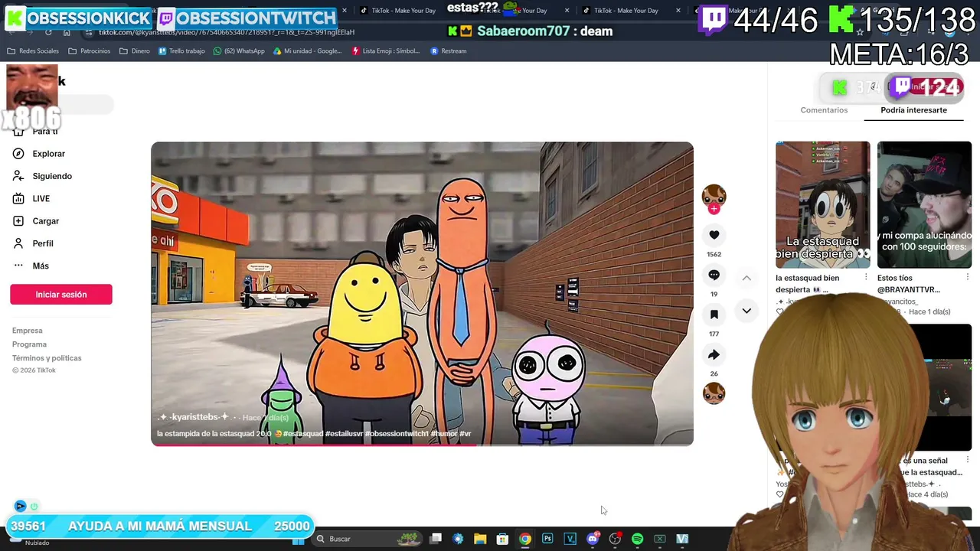The height and width of the screenshot is (551, 980).
Task: Open Redes Sociales bookmark folder
Action: [x=33, y=51]
